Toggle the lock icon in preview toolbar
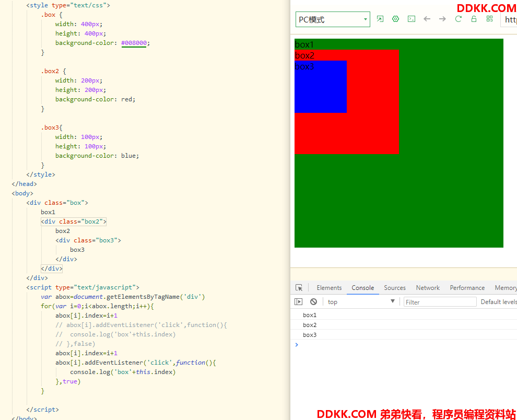 [474, 19]
